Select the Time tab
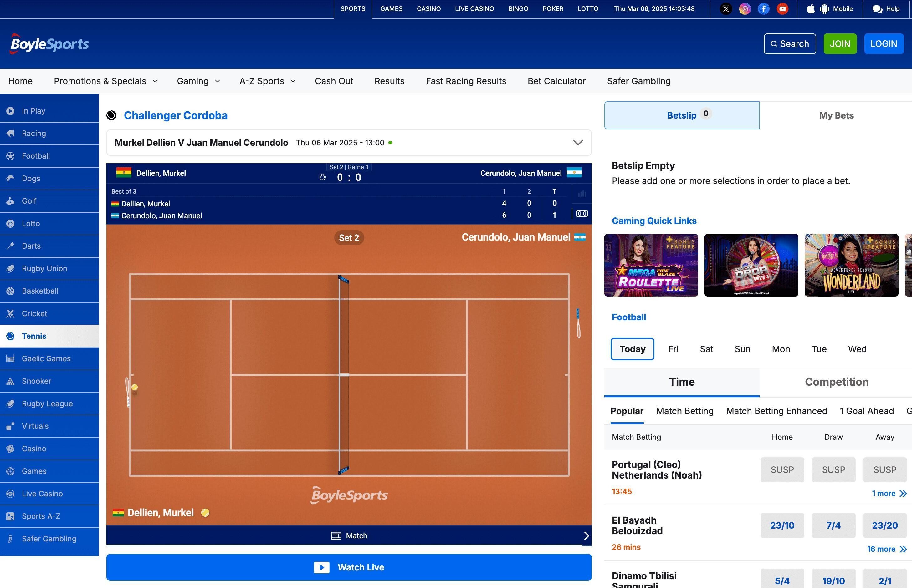This screenshot has width=912, height=588. (x=682, y=382)
